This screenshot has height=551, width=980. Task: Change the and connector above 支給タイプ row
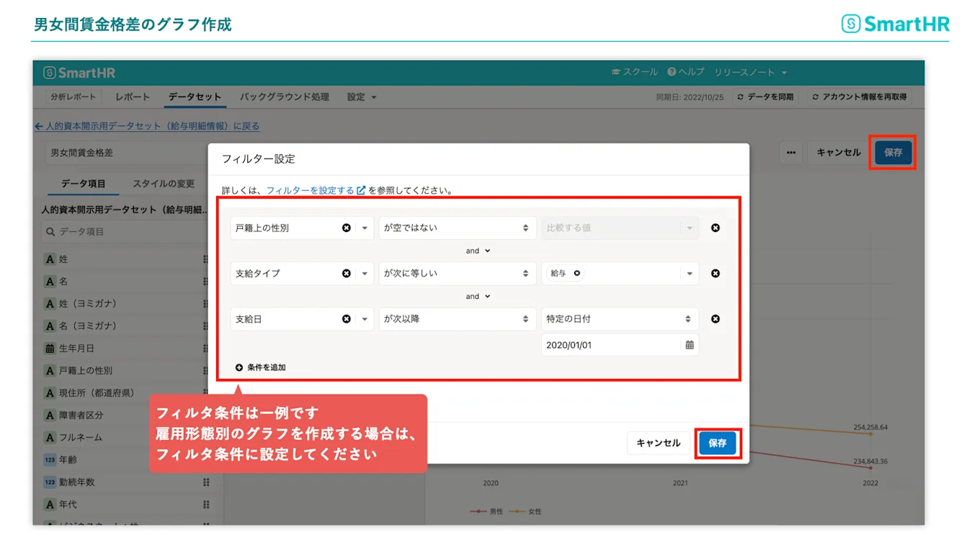click(477, 251)
